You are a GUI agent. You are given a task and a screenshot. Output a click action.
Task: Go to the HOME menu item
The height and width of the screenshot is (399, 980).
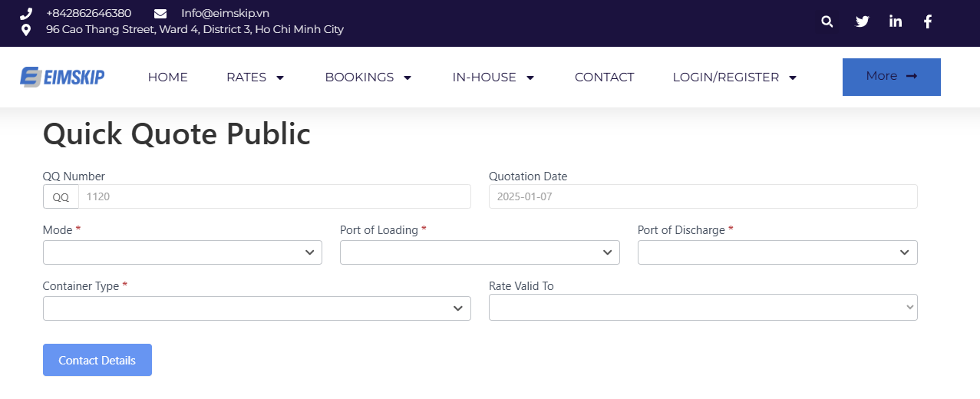coord(168,77)
